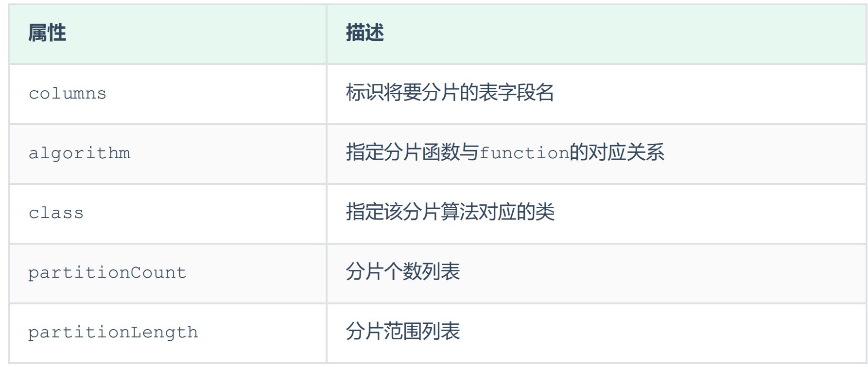
Task: Click the phrase 对应关系 in the algorithm row
Action: pyautogui.click(x=626, y=152)
